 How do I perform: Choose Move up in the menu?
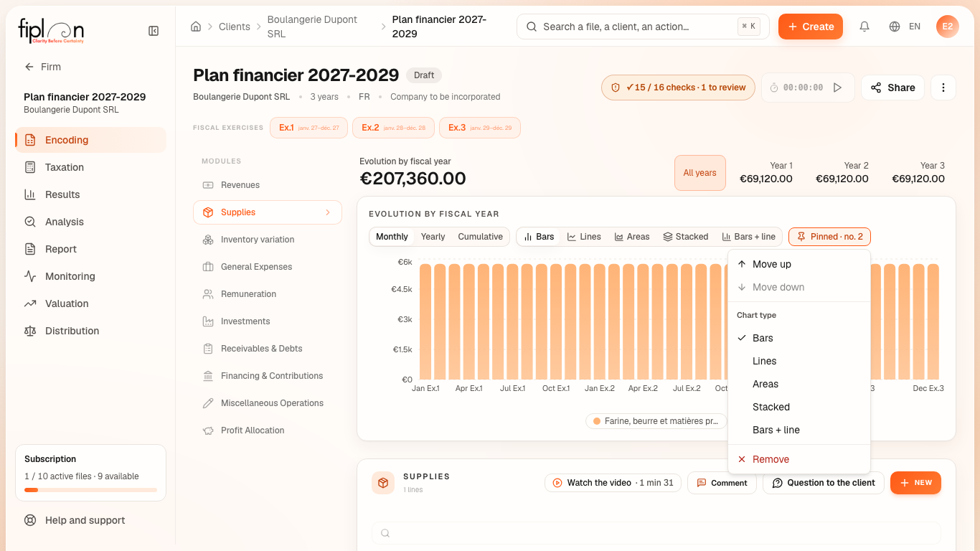point(799,264)
